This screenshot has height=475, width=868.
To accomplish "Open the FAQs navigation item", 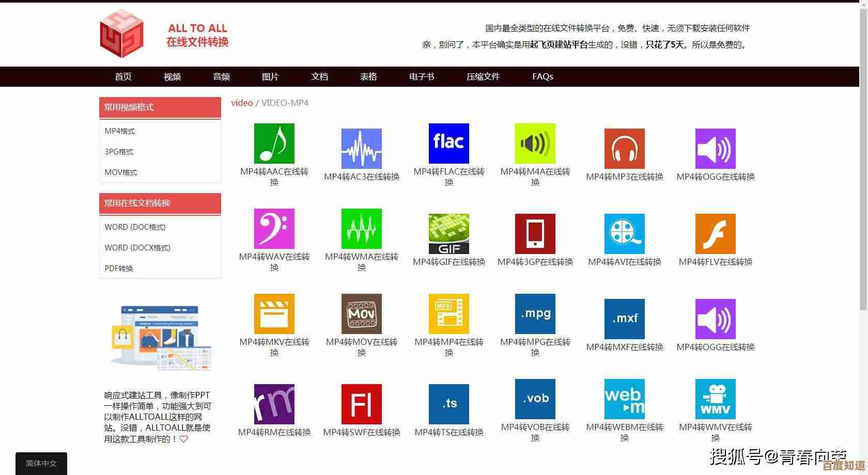I will click(x=542, y=76).
